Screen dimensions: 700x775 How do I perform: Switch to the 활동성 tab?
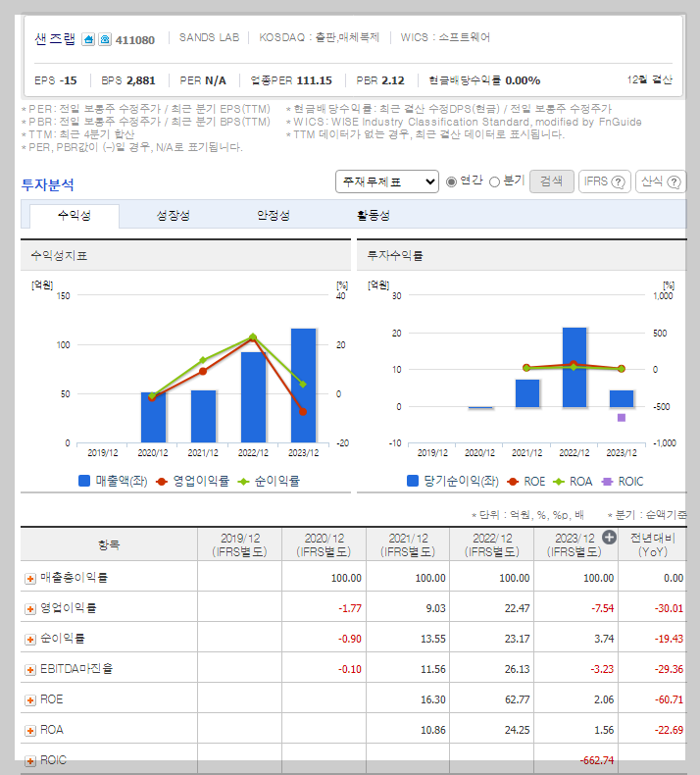click(x=374, y=216)
